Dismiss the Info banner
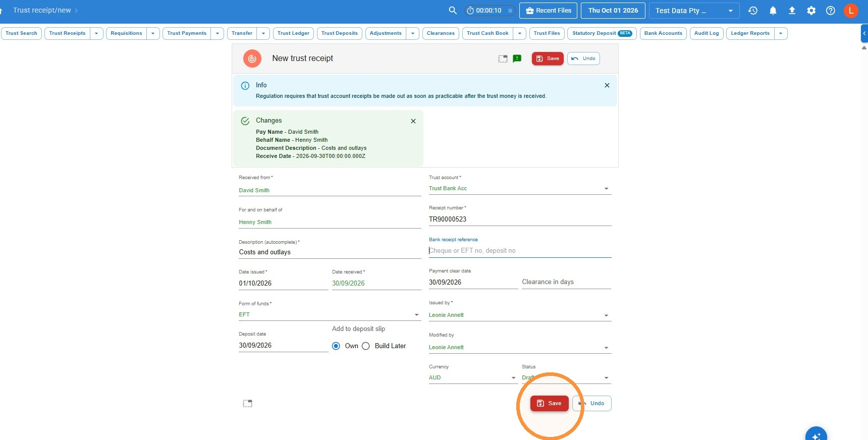The height and width of the screenshot is (440, 868). [607, 85]
